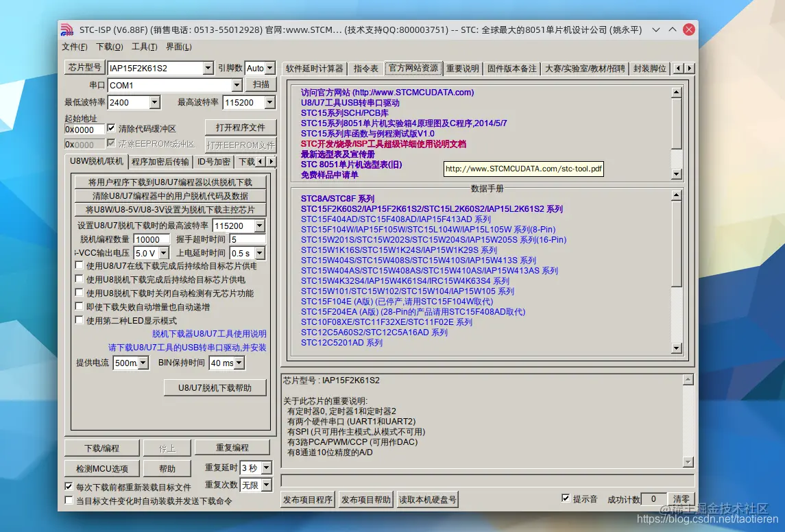Open the 工具(T) menu

144,47
